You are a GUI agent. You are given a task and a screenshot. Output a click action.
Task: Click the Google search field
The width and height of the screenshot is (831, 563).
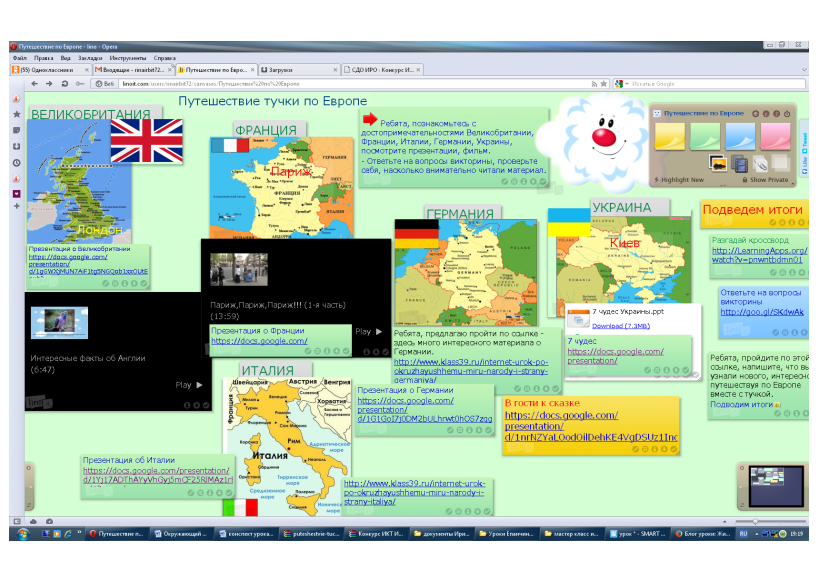point(717,84)
